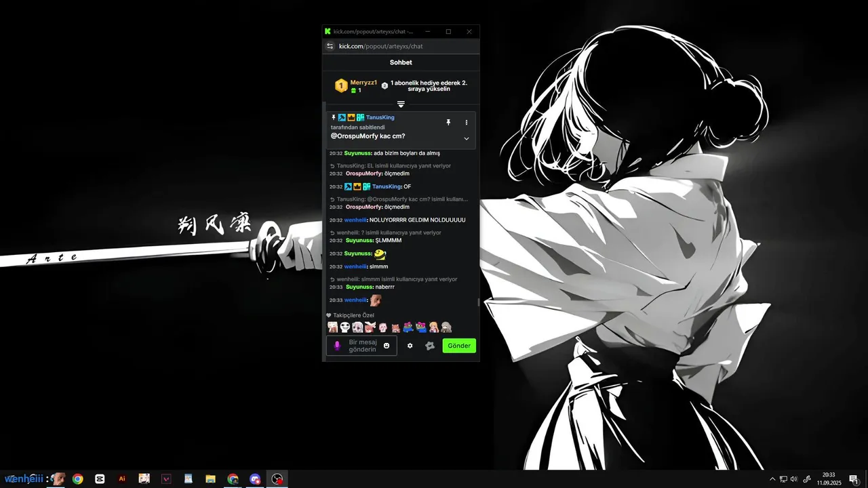Click wenheiii on 'NOLUYORRRR GELDIM' message
Image resolution: width=868 pixels, height=488 pixels.
tap(355, 220)
